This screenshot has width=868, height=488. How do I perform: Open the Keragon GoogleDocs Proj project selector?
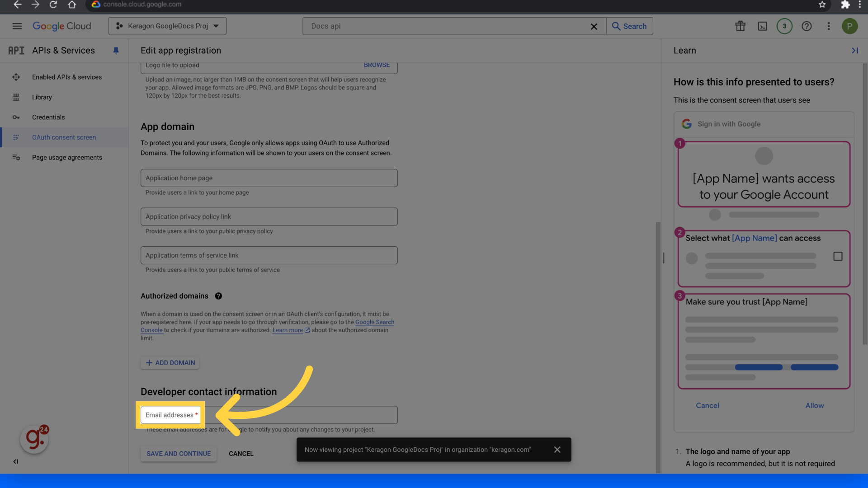pos(167,26)
